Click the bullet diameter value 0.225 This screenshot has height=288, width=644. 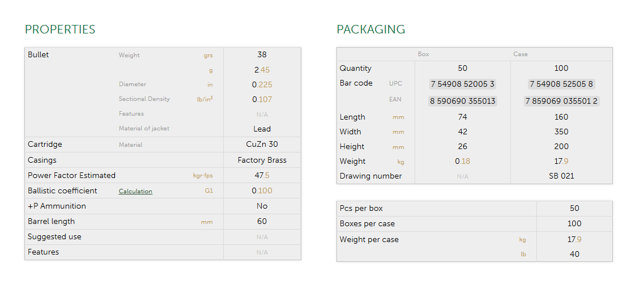262,84
